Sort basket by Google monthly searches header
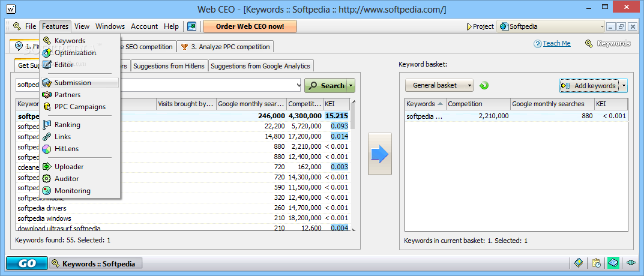 pos(552,104)
